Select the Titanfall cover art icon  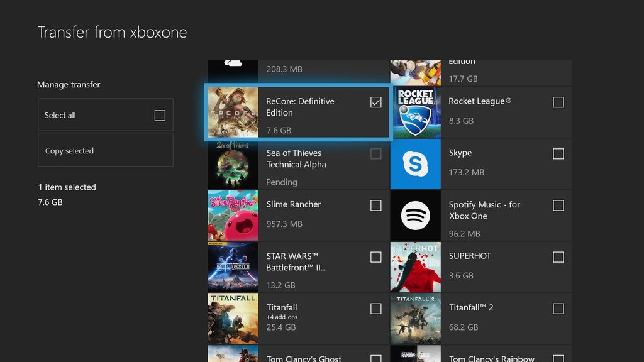233,318
